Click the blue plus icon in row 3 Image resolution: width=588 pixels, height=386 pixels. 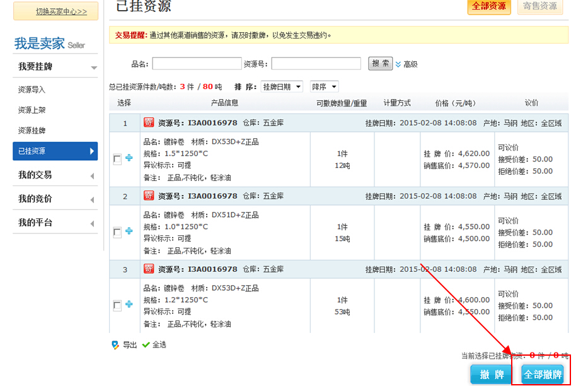129,305
